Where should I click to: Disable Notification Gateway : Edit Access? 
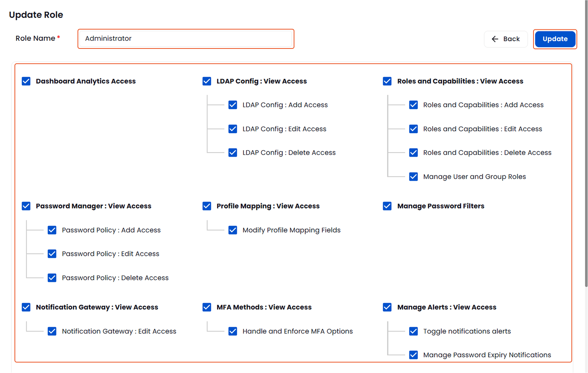tap(52, 331)
